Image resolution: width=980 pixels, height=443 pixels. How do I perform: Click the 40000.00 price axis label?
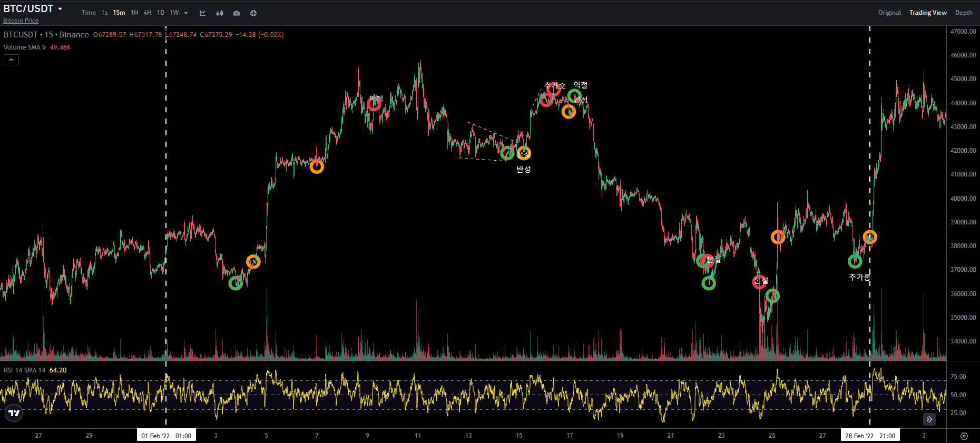pyautogui.click(x=963, y=199)
